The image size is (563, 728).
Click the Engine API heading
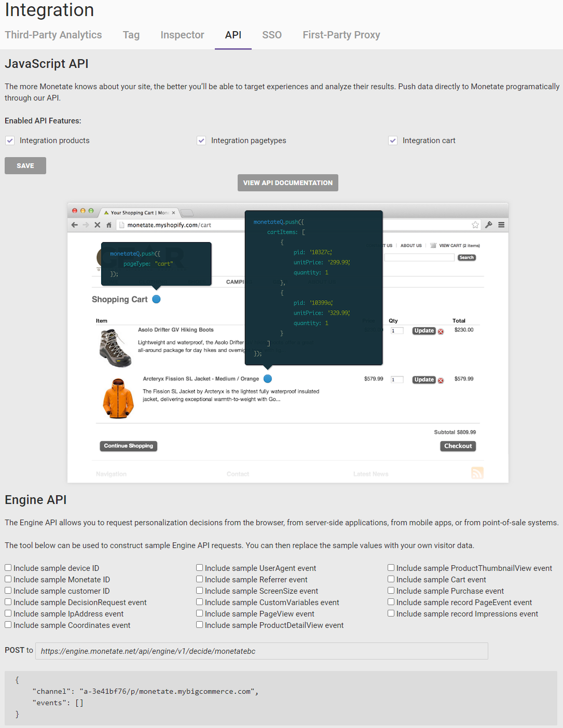(36, 500)
